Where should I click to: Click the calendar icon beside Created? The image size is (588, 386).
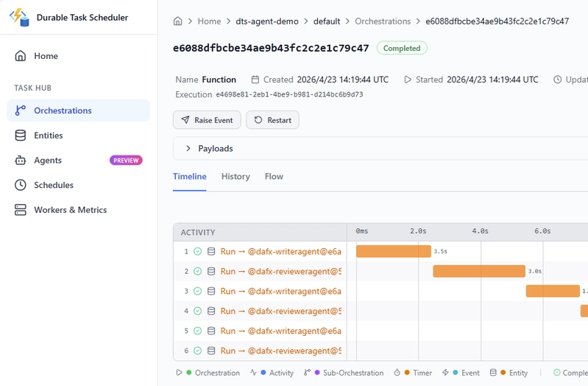click(255, 80)
